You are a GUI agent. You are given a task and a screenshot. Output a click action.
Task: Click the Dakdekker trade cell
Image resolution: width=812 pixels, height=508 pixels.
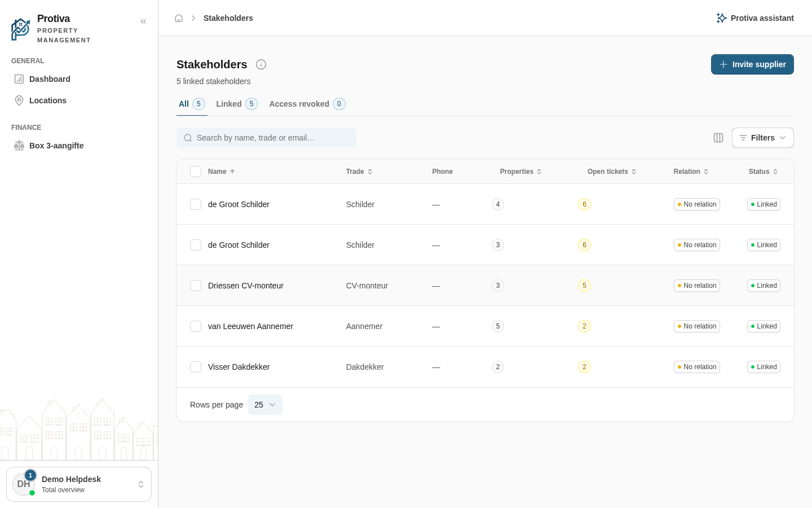[365, 367]
